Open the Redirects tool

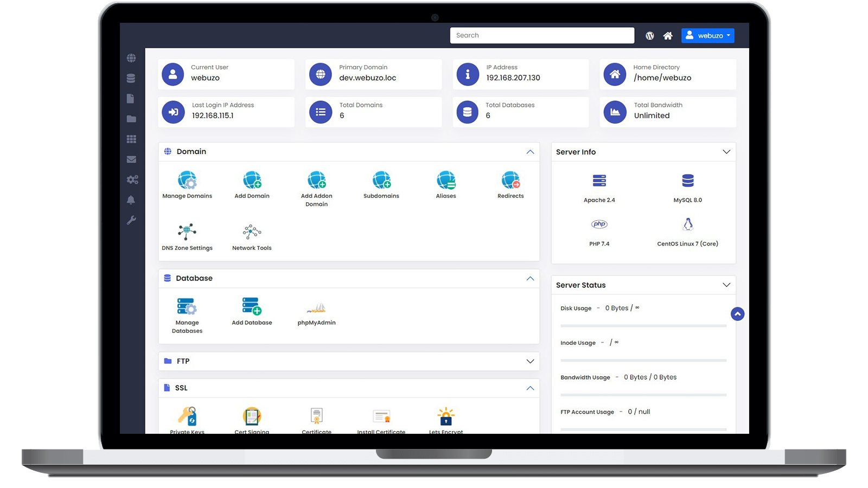(510, 181)
